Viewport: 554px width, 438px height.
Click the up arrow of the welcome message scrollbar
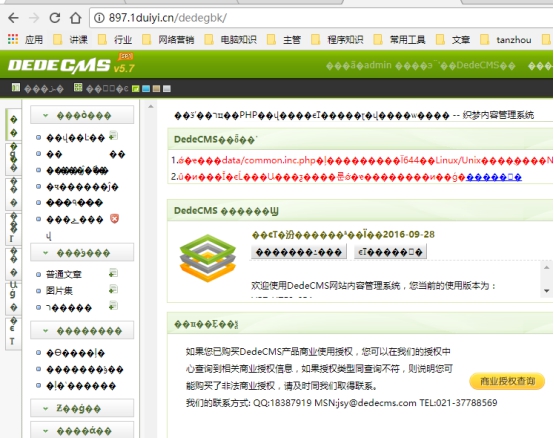[547, 267]
